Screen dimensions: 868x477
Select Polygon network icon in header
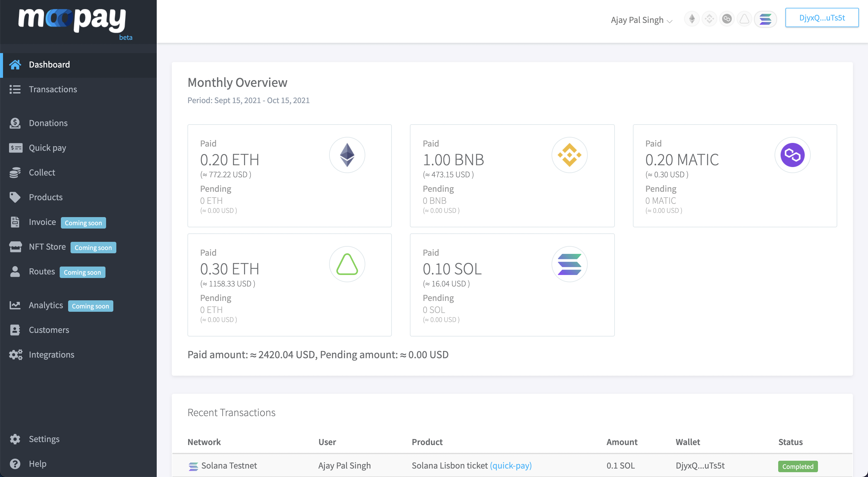tap(727, 19)
